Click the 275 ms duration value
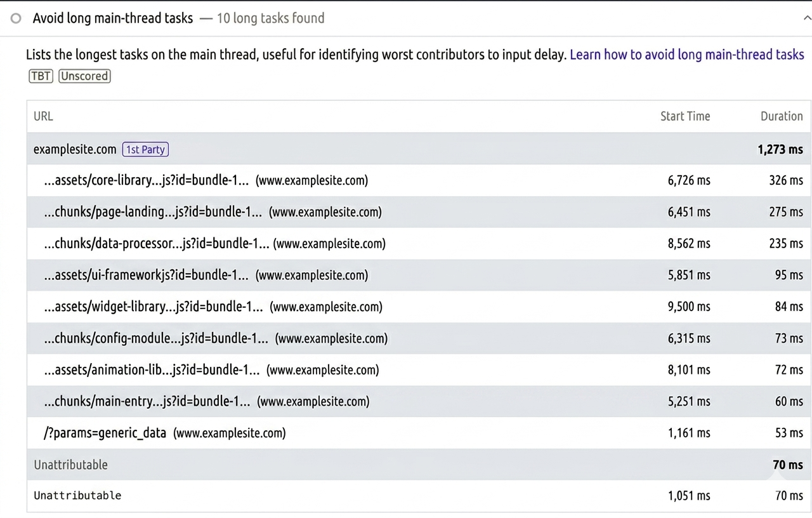This screenshot has width=812, height=518. (786, 212)
